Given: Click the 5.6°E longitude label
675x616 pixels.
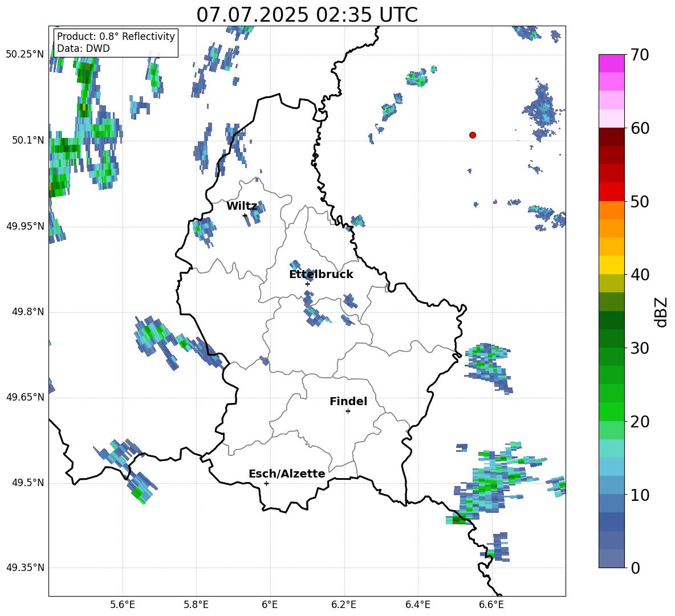Looking at the screenshot, I should (123, 605).
